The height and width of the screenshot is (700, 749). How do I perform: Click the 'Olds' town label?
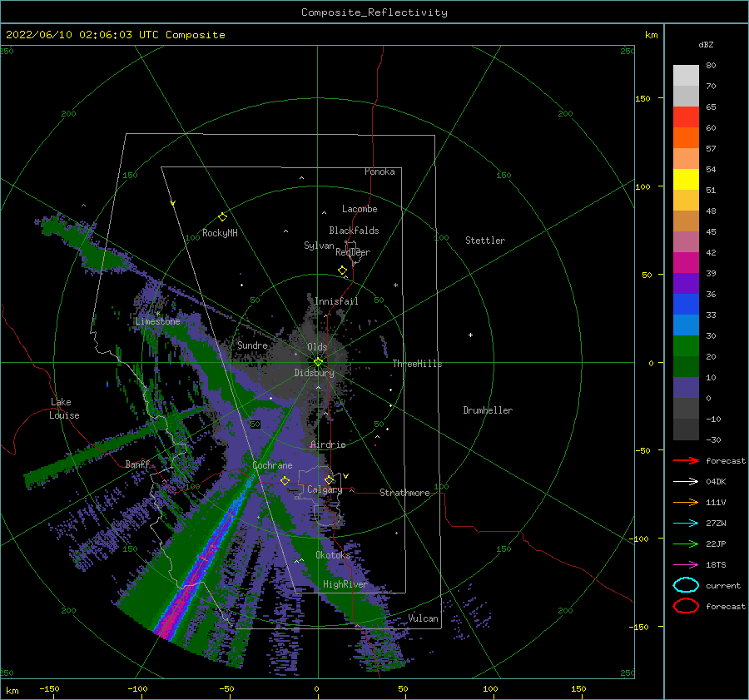click(x=317, y=347)
